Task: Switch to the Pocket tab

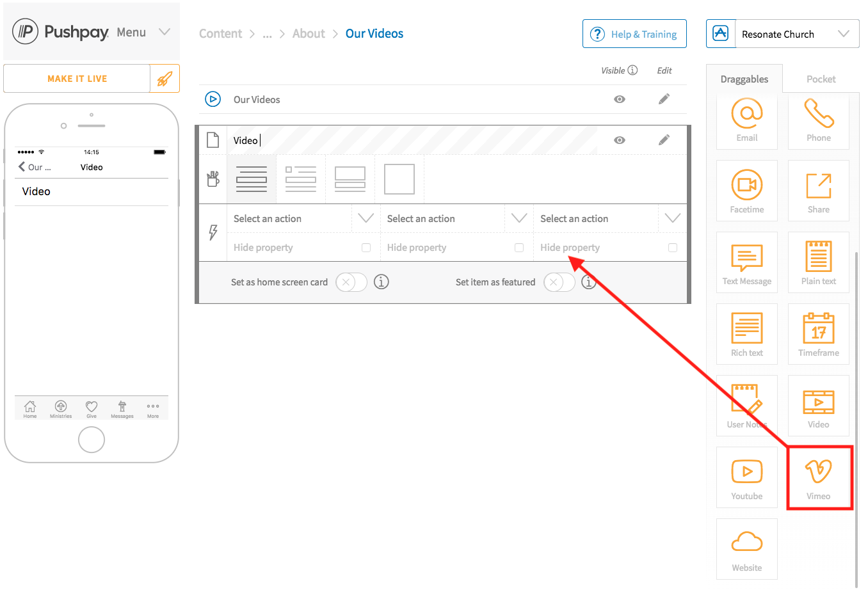Action: 821,79
